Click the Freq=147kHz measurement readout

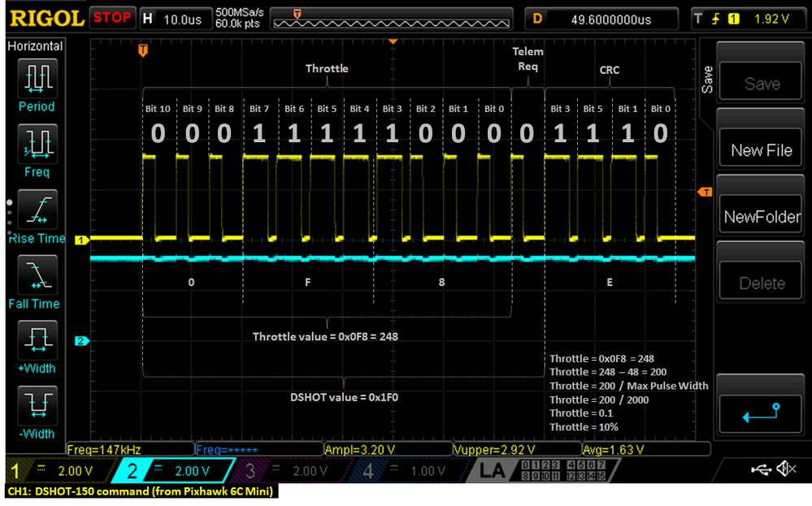pyautogui.click(x=104, y=450)
